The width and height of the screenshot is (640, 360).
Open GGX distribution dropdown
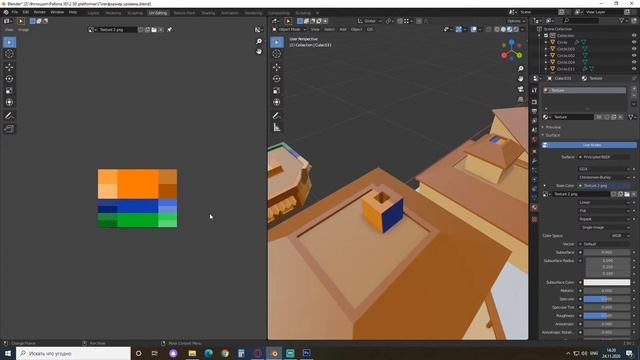click(604, 169)
